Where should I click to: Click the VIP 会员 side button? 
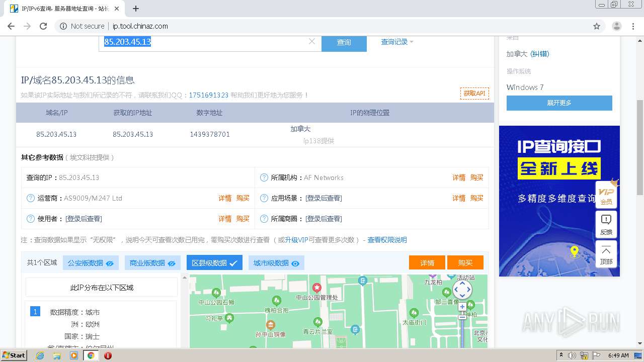(606, 195)
